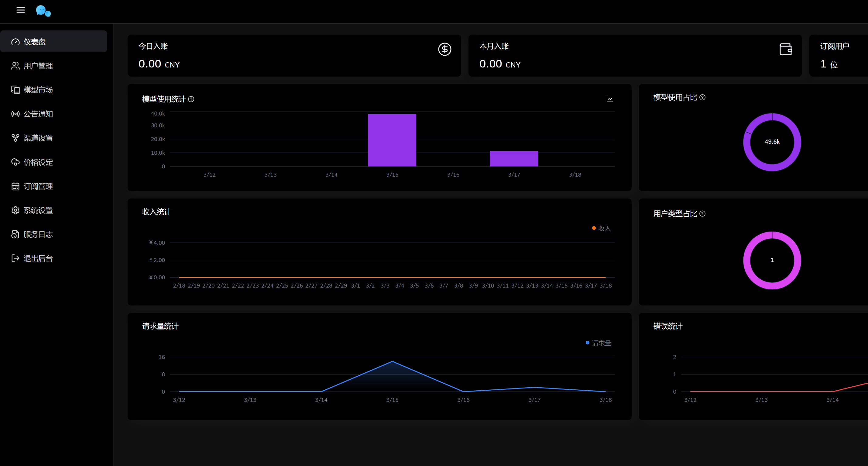Open 渠道设置 in the sidebar
This screenshot has width=868, height=466.
54,138
